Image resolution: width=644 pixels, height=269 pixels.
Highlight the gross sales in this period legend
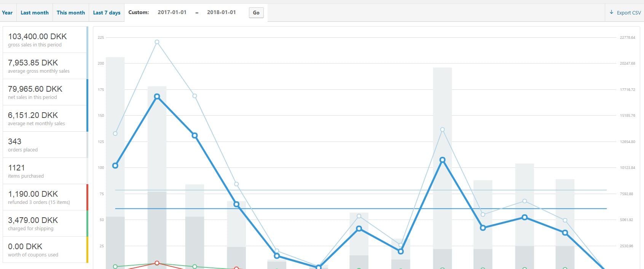(45, 40)
